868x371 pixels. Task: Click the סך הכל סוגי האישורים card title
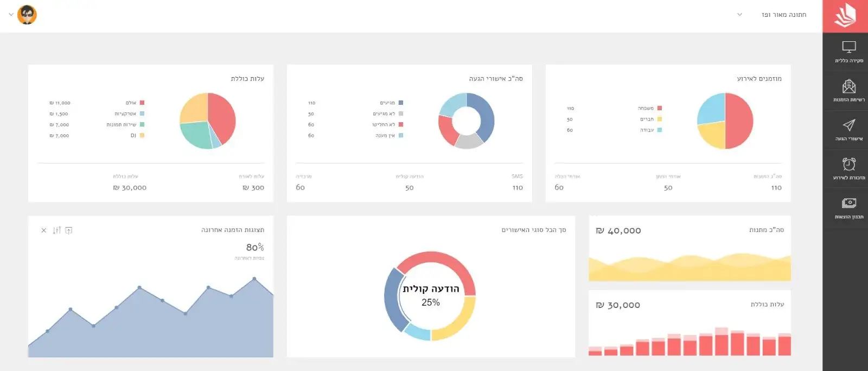point(534,230)
